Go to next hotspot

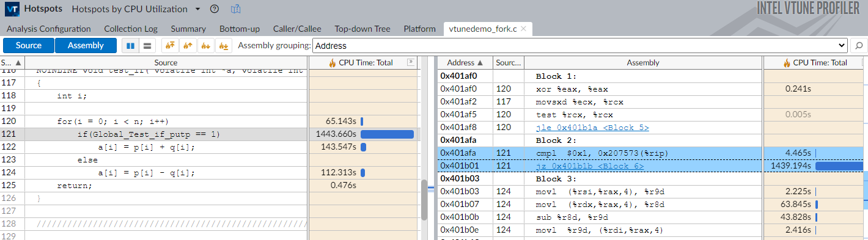[206, 46]
